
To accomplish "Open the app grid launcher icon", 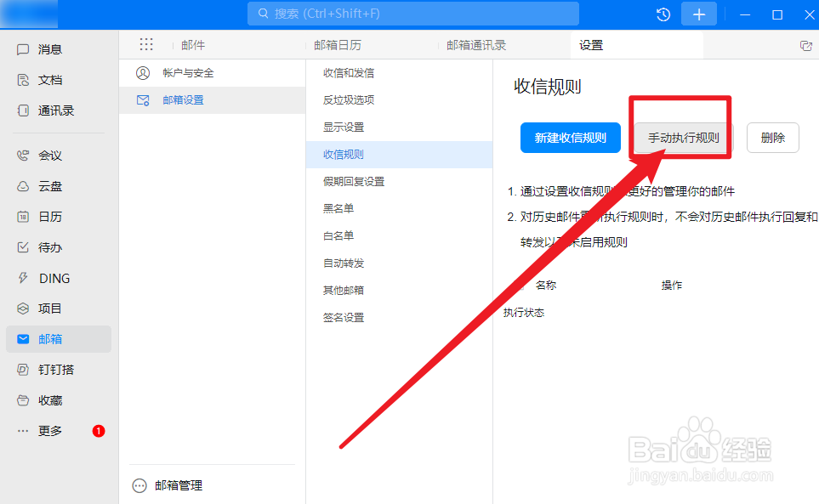I will [145, 44].
